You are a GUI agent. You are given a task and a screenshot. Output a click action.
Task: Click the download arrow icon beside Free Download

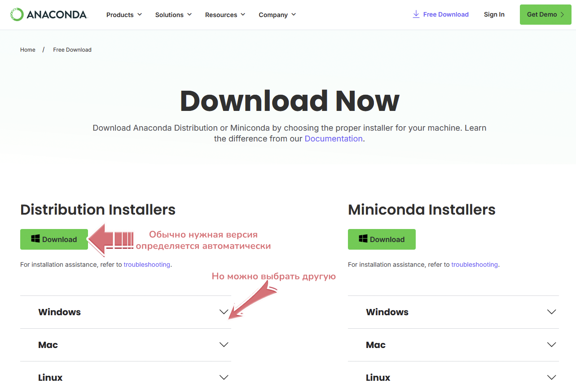[416, 14]
